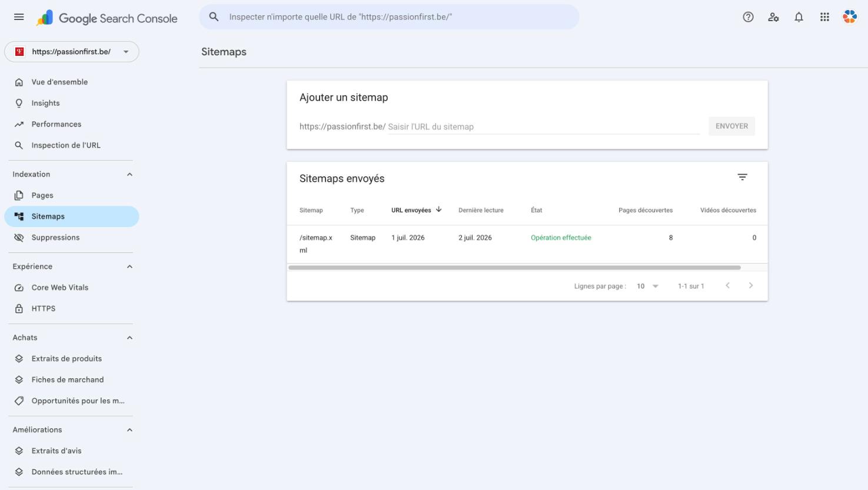Sort by Pages découvertes column
The image size is (868, 490).
pos(646,210)
